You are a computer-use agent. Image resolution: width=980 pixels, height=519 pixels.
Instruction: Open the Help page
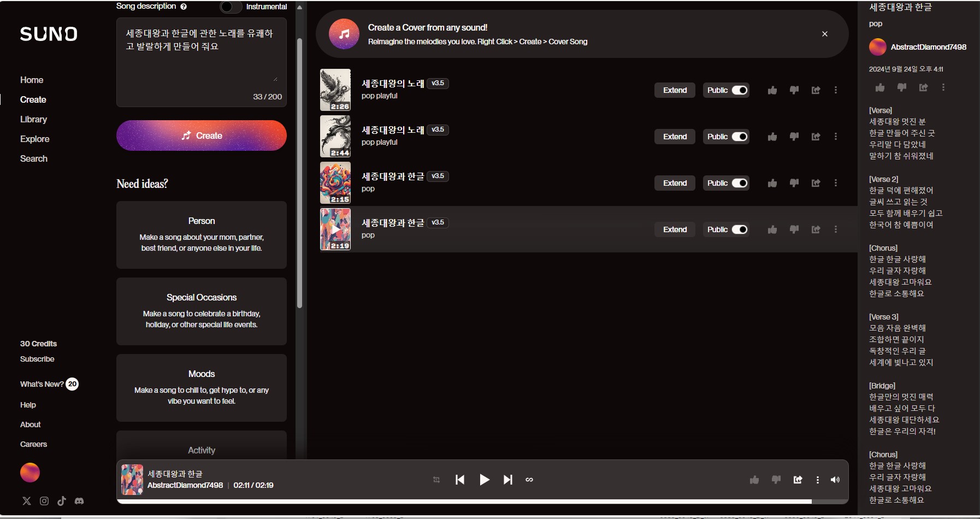point(28,405)
